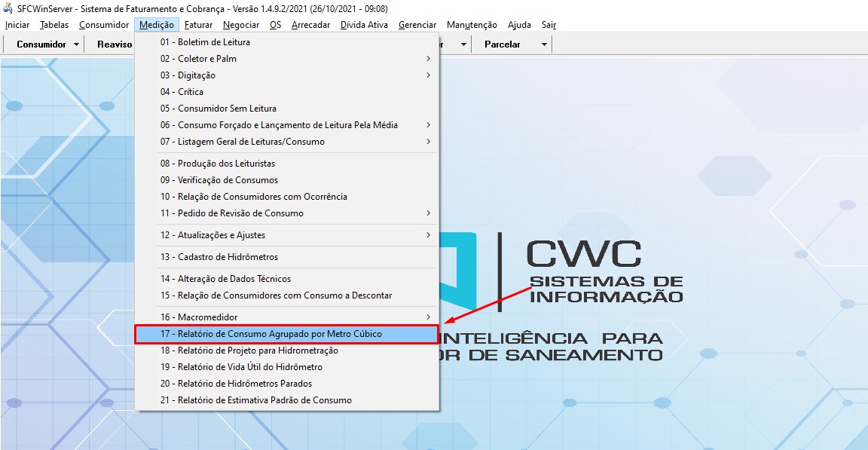Choose '04 - Crítica' from the menu
The height and width of the screenshot is (450, 868).
182,92
